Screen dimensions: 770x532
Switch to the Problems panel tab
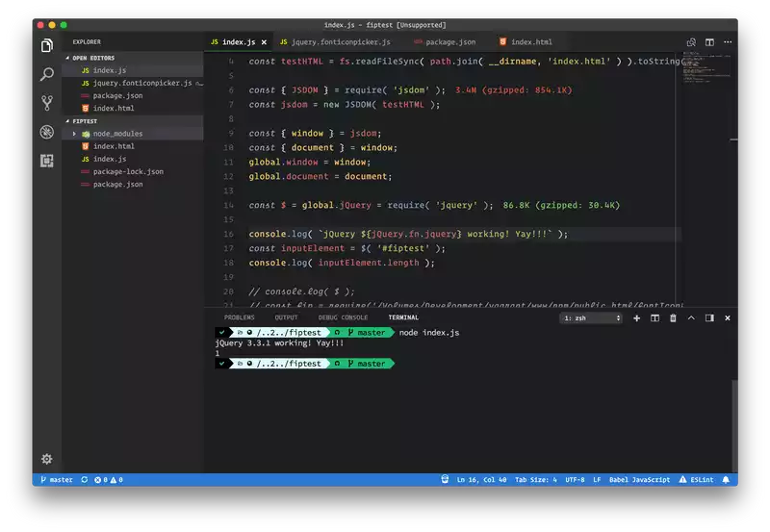239,317
